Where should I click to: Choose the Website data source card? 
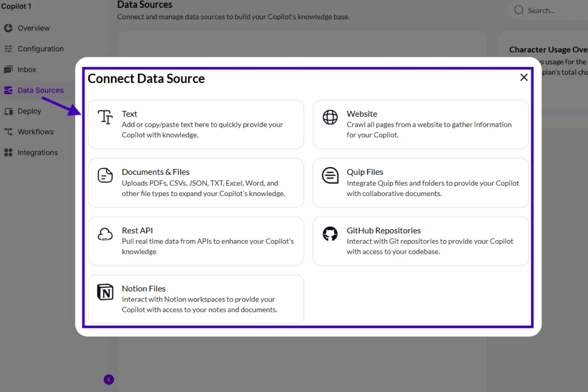[x=421, y=124]
